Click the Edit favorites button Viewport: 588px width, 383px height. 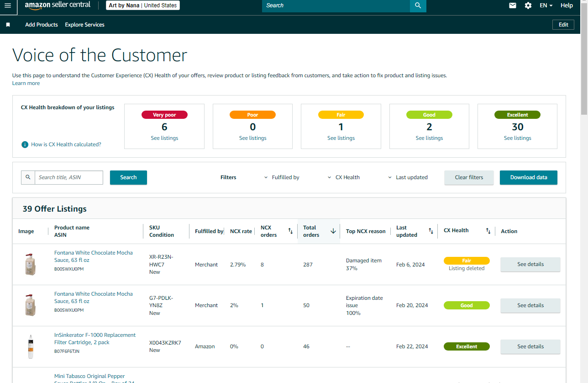[563, 25]
